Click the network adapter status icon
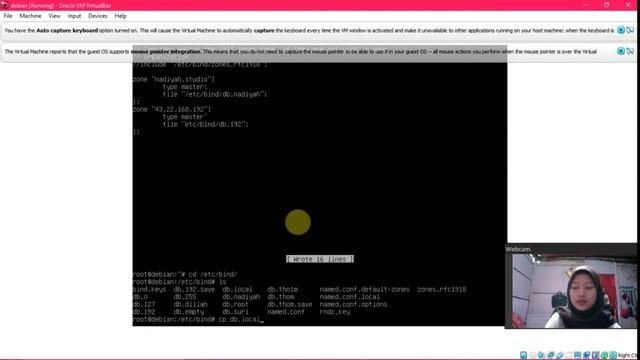 tap(551, 355)
